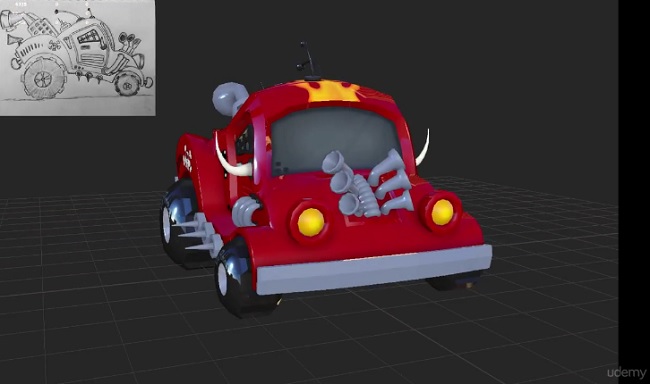Screen dimensions: 650x384
Task: Pick the gray front bumper of the car
Action: click(x=374, y=270)
